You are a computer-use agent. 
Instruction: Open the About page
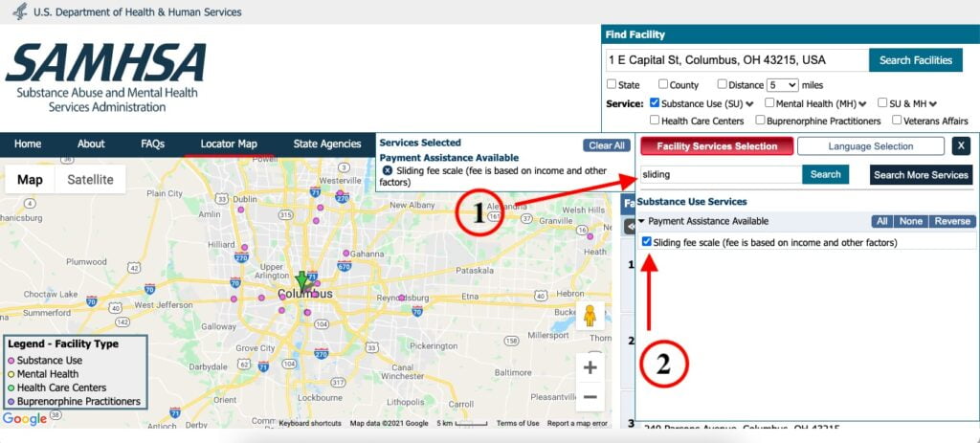click(x=91, y=144)
